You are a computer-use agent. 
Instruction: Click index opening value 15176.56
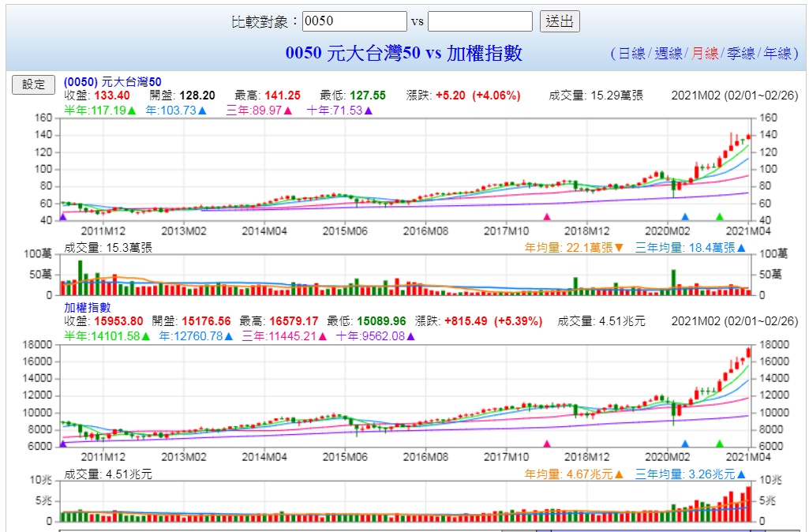tap(206, 321)
